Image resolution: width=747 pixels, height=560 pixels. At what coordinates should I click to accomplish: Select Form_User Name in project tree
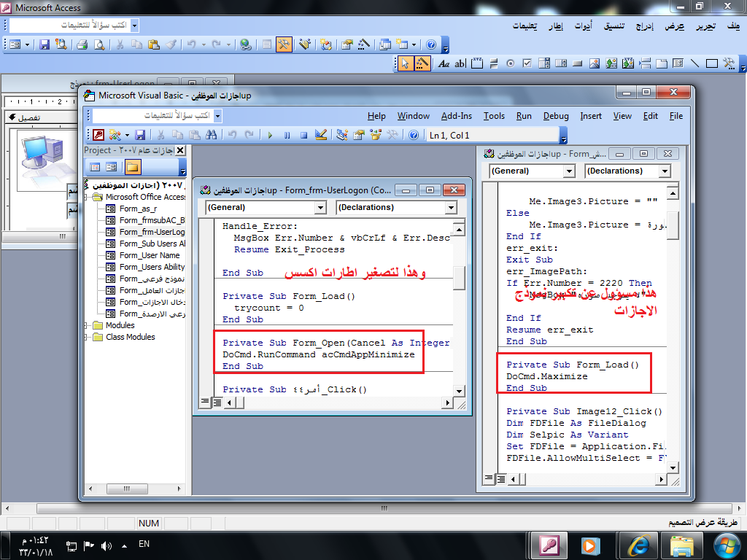(143, 255)
